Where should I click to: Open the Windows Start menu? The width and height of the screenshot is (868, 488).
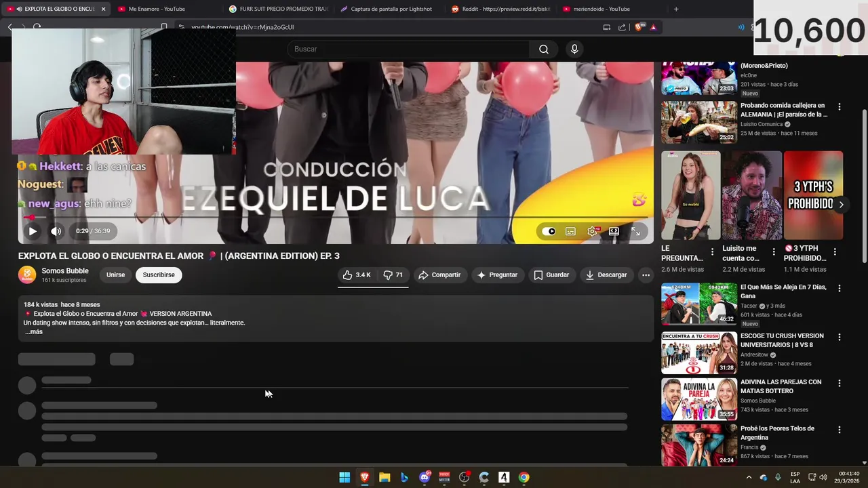[x=344, y=477]
